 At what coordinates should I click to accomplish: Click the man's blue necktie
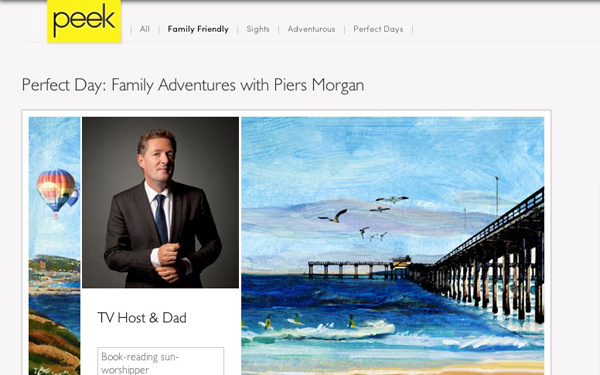(161, 218)
